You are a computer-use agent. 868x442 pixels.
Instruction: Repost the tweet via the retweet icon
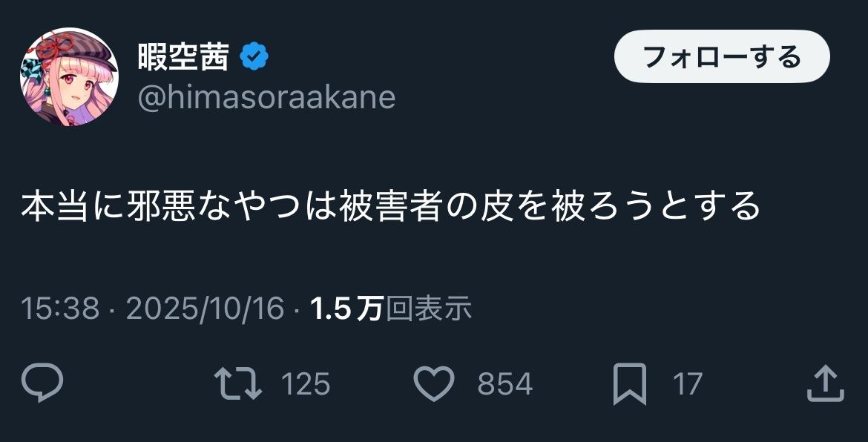click(237, 383)
